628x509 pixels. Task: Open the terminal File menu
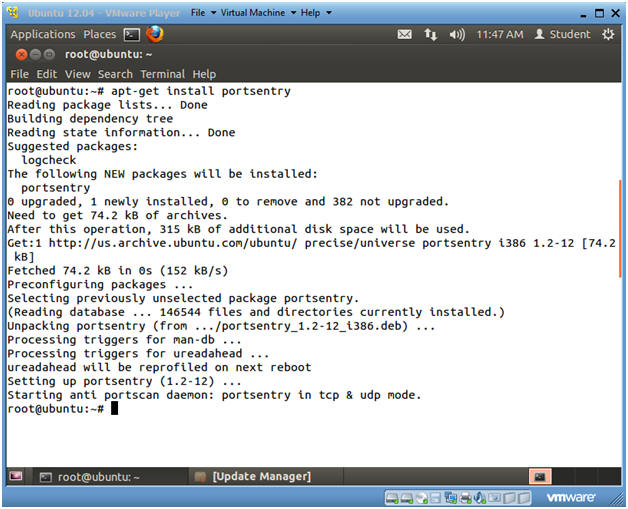click(19, 74)
